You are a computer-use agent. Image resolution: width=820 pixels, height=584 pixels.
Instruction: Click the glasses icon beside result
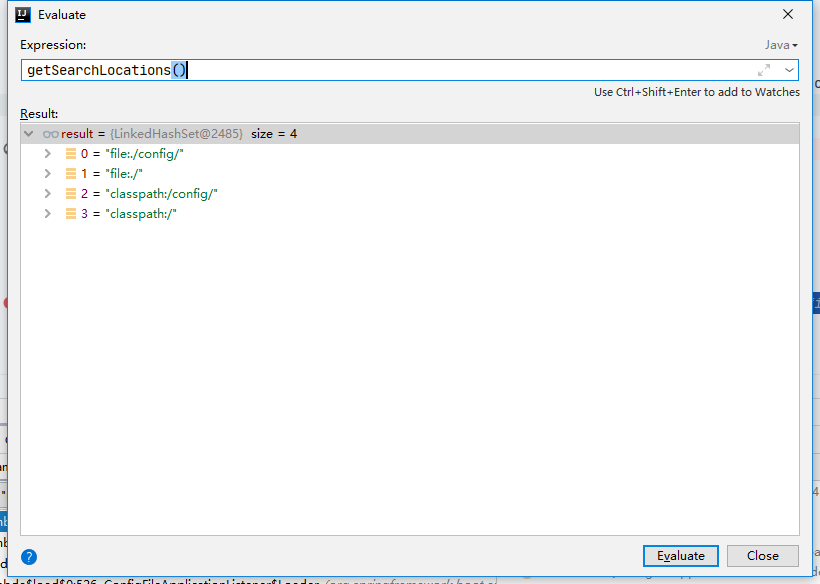click(x=51, y=134)
